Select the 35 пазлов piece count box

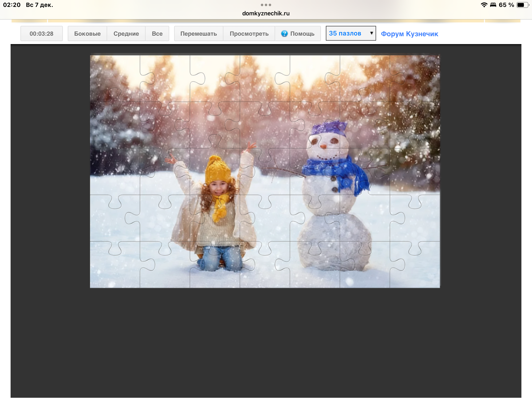[x=345, y=33]
